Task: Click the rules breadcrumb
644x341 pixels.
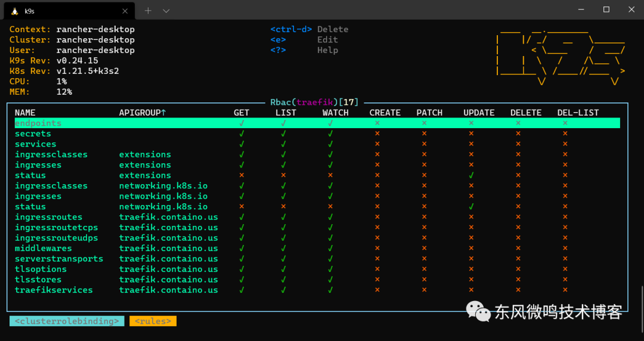Action: 153,321
